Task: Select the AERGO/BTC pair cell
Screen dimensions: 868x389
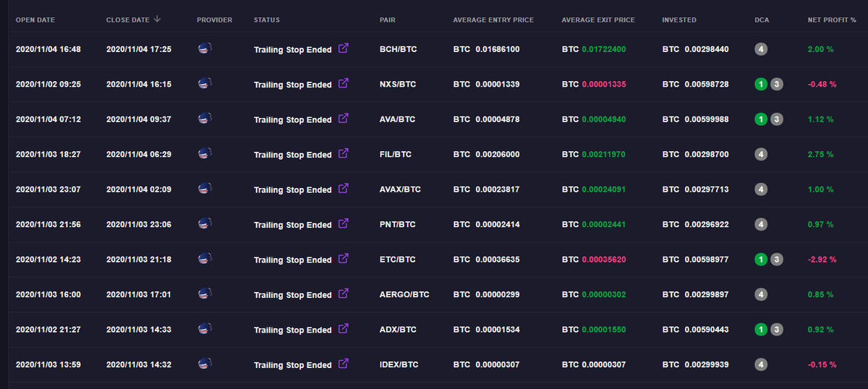Action: pyautogui.click(x=404, y=295)
